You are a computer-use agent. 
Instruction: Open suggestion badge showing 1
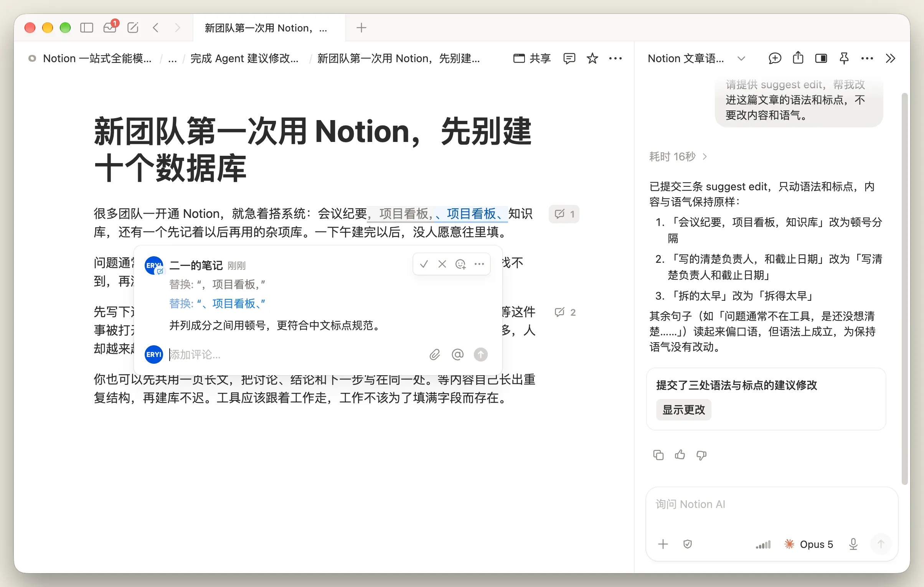564,214
